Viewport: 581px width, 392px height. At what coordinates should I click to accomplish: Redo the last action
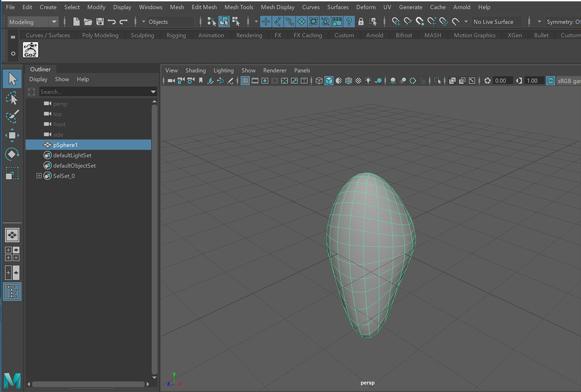pyautogui.click(x=124, y=22)
